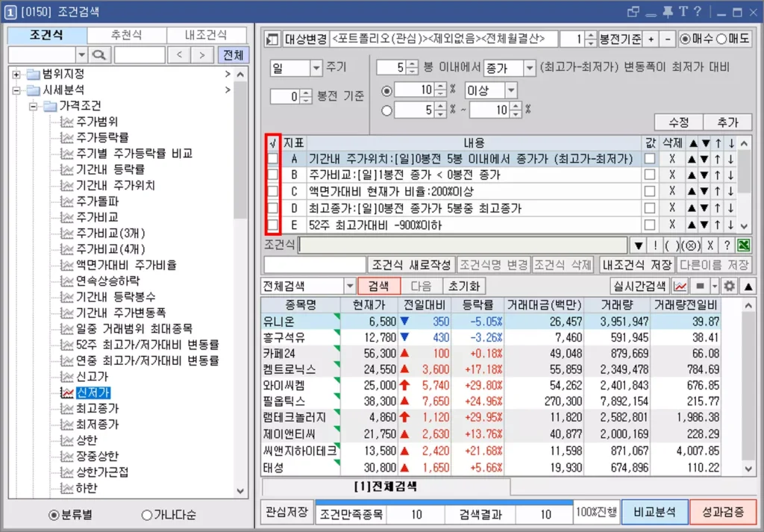Open the 종가 price type dropdown

[530, 68]
